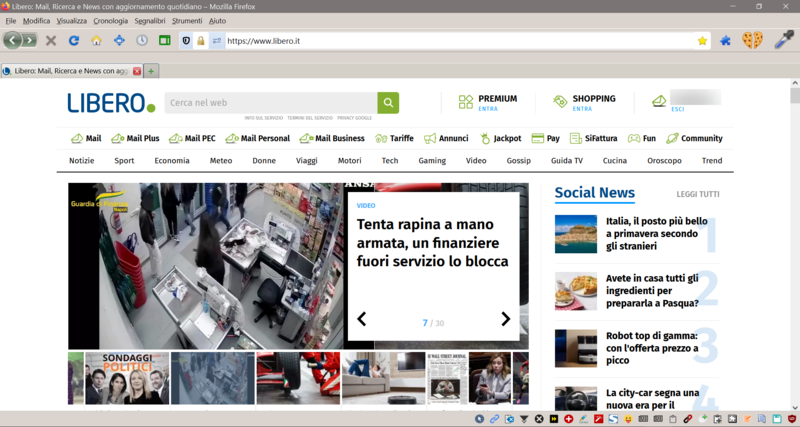Open SiFattura link

[593, 138]
